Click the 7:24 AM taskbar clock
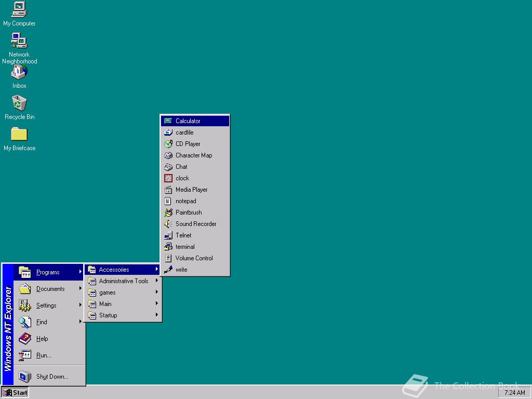 (515, 393)
